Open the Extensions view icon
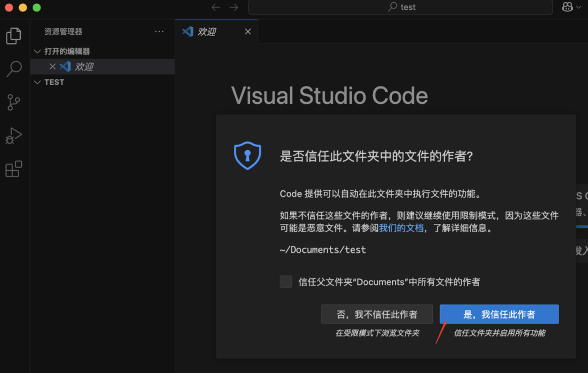The height and width of the screenshot is (373, 588). point(13,169)
